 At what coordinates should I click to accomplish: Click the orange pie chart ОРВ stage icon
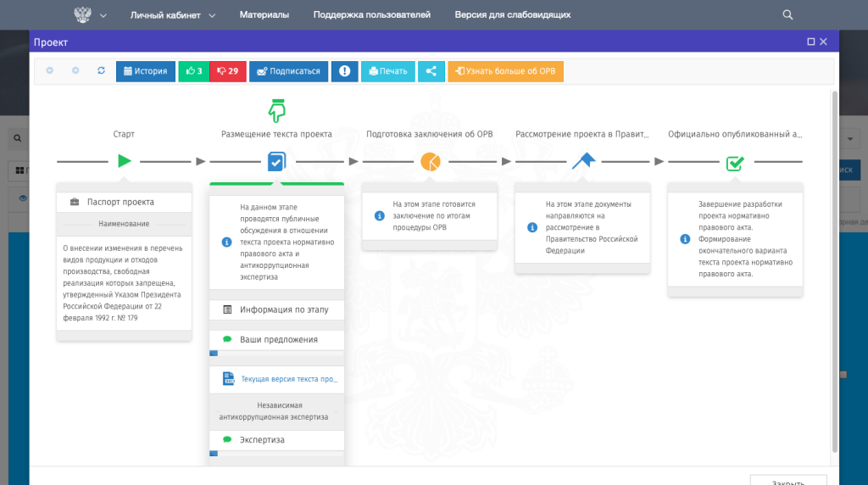point(430,161)
